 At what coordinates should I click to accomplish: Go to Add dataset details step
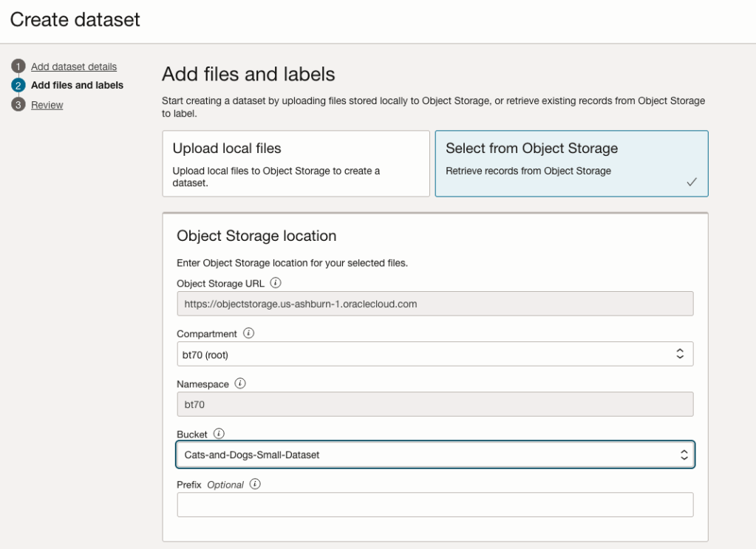(x=74, y=67)
